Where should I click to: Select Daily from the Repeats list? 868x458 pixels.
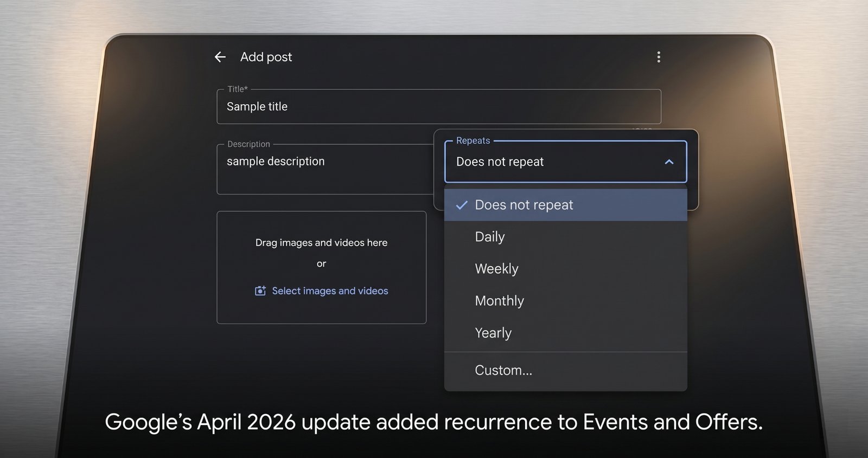click(x=565, y=237)
